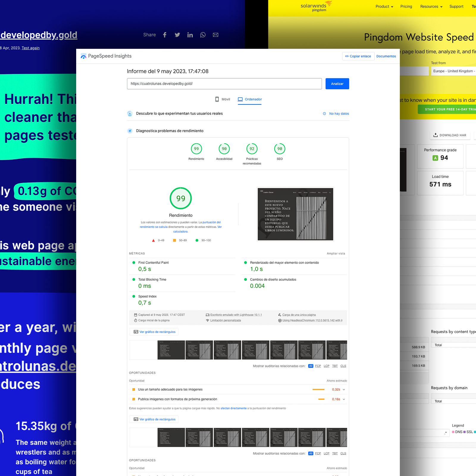This screenshot has width=476, height=476.
Task: Click Ampliar vista in metrics section
Action: [x=336, y=253]
